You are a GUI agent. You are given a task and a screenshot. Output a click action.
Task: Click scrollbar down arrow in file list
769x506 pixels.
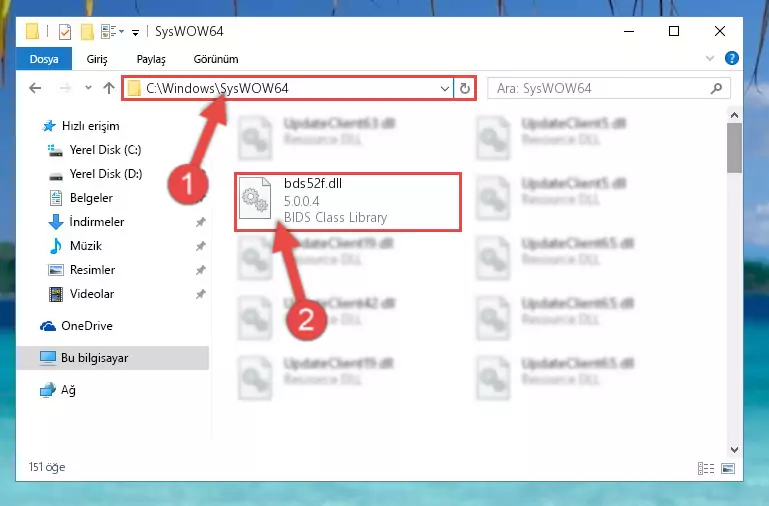[x=734, y=450]
